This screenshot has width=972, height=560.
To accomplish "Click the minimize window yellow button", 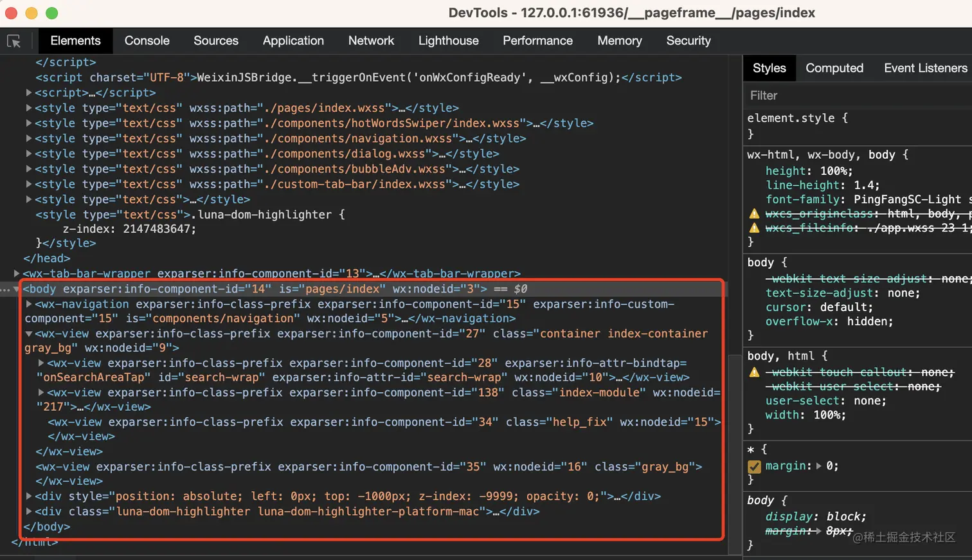I will click(x=32, y=13).
